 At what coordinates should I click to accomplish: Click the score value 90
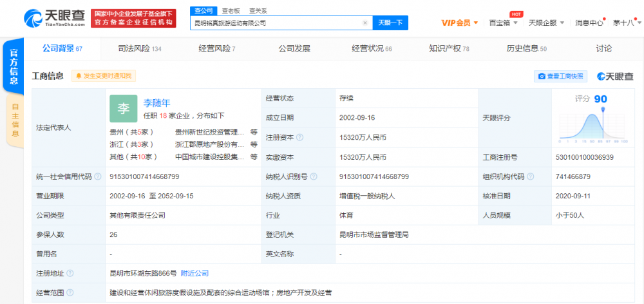[600, 99]
